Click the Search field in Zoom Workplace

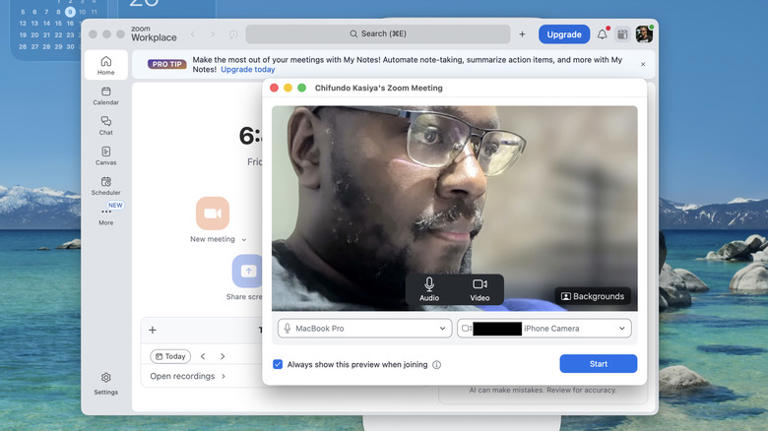click(378, 34)
